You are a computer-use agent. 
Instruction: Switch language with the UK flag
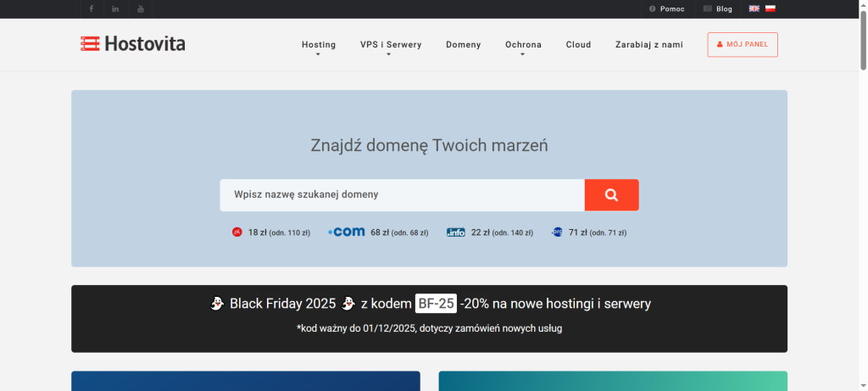754,8
